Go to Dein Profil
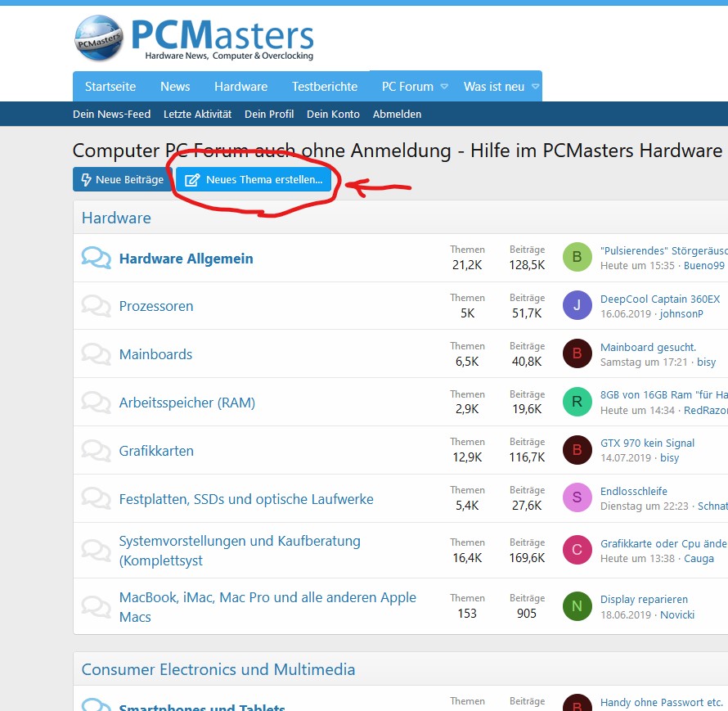The image size is (728, 711). (x=269, y=115)
